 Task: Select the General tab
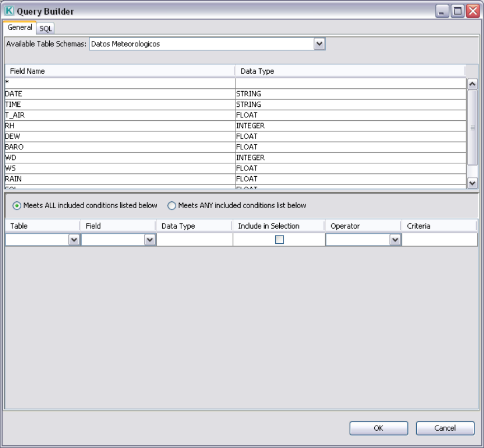(x=20, y=27)
